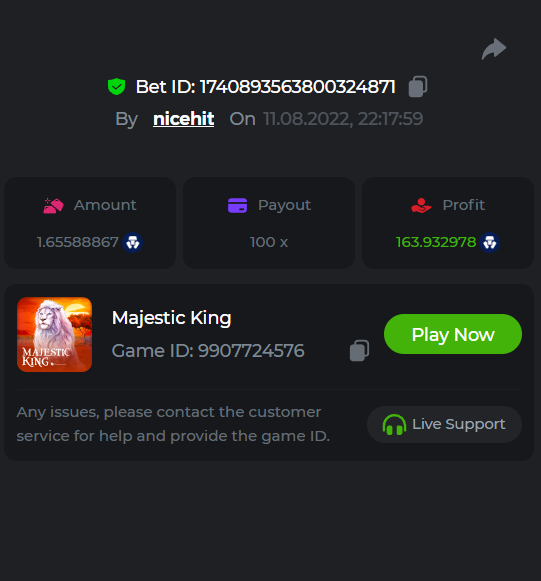Click the green headphones support icon
Screen dimensions: 541x581
point(394,425)
